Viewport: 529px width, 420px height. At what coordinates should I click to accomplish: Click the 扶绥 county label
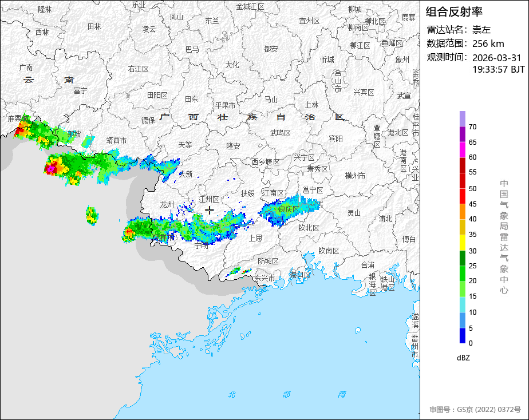(247, 193)
